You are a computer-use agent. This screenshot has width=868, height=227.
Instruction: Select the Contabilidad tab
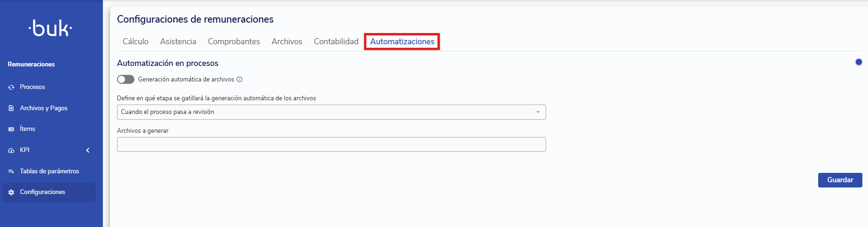(x=336, y=41)
